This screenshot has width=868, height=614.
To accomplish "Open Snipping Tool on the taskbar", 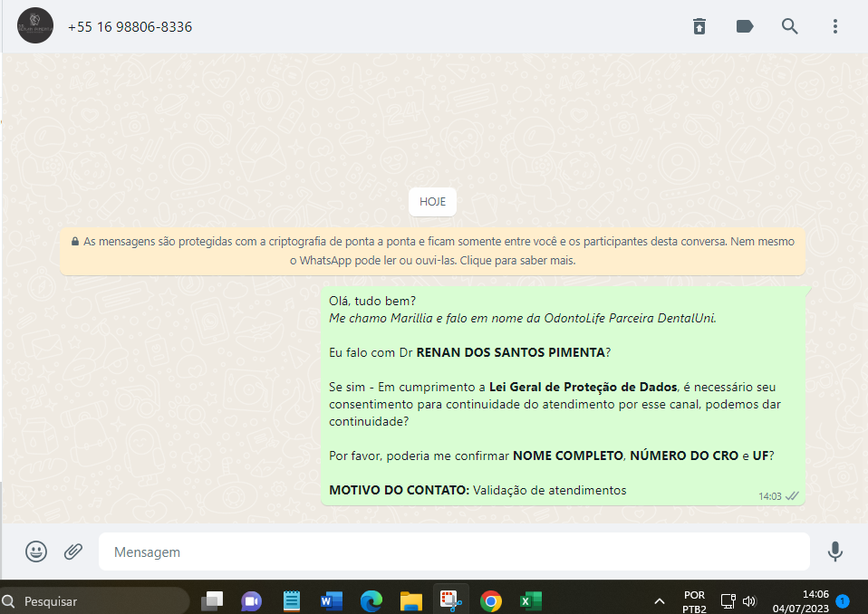I will coord(450,600).
